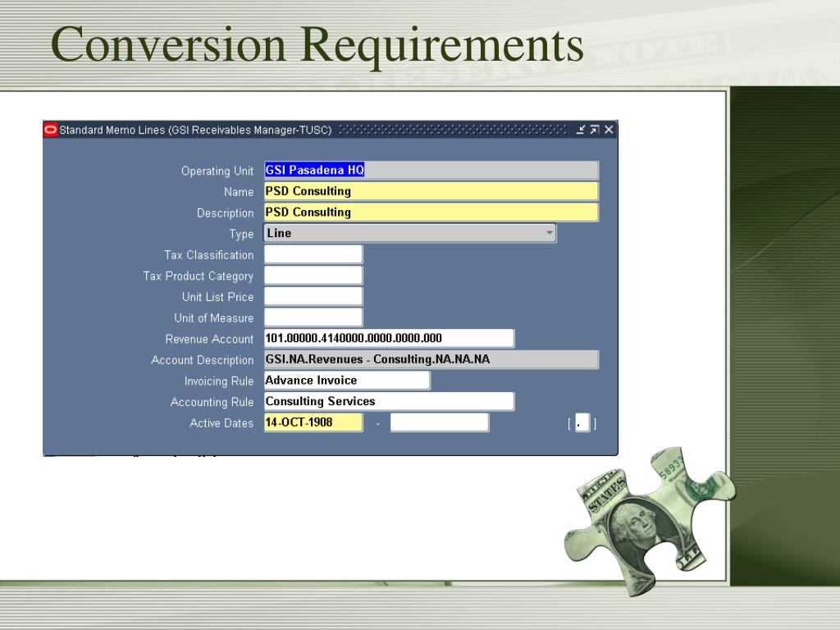The height and width of the screenshot is (630, 840).
Task: Click the Invoicing Rule field Advance Invoice
Action: coord(347,381)
